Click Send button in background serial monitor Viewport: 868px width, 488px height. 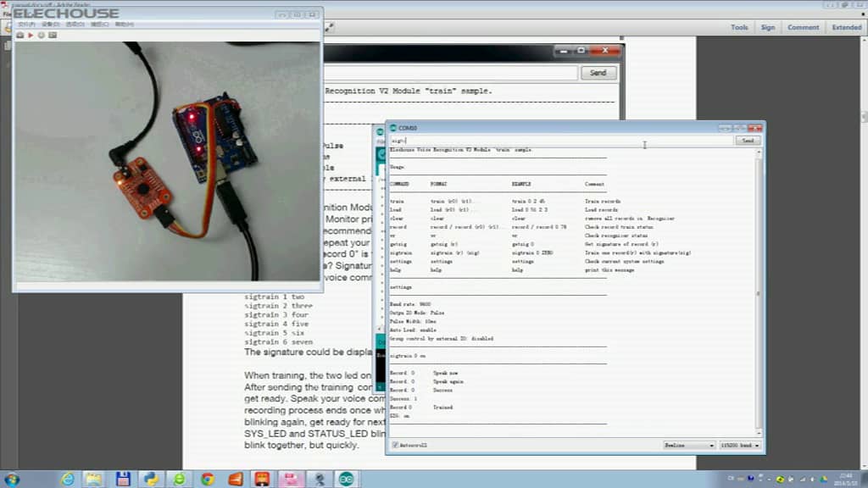click(598, 73)
